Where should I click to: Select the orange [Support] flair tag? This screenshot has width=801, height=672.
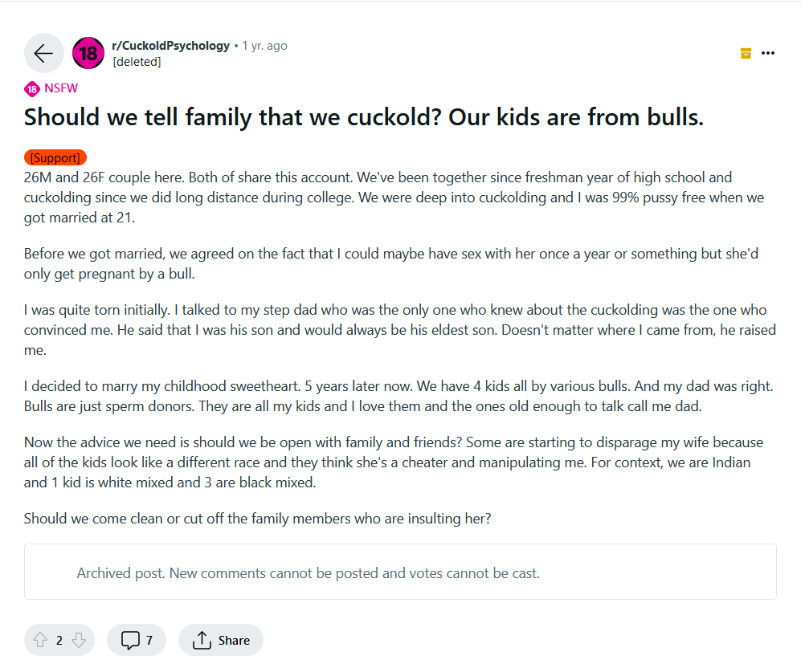pos(55,157)
